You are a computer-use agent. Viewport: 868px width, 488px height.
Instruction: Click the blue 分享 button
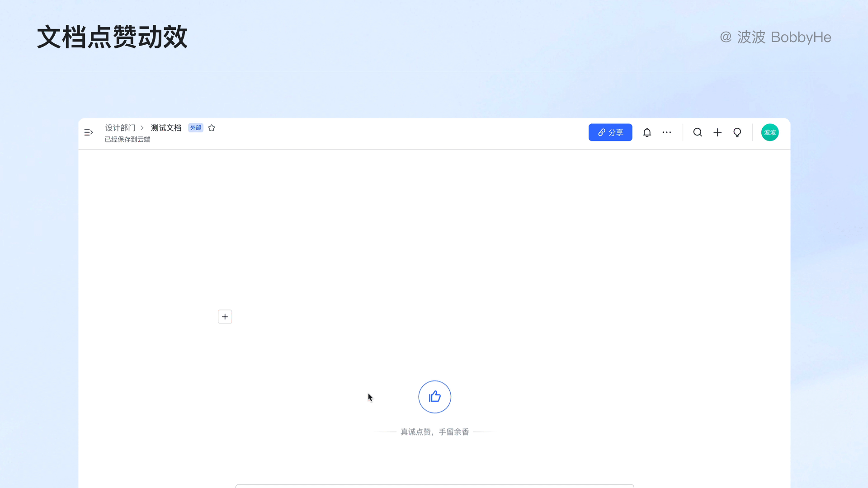point(610,132)
